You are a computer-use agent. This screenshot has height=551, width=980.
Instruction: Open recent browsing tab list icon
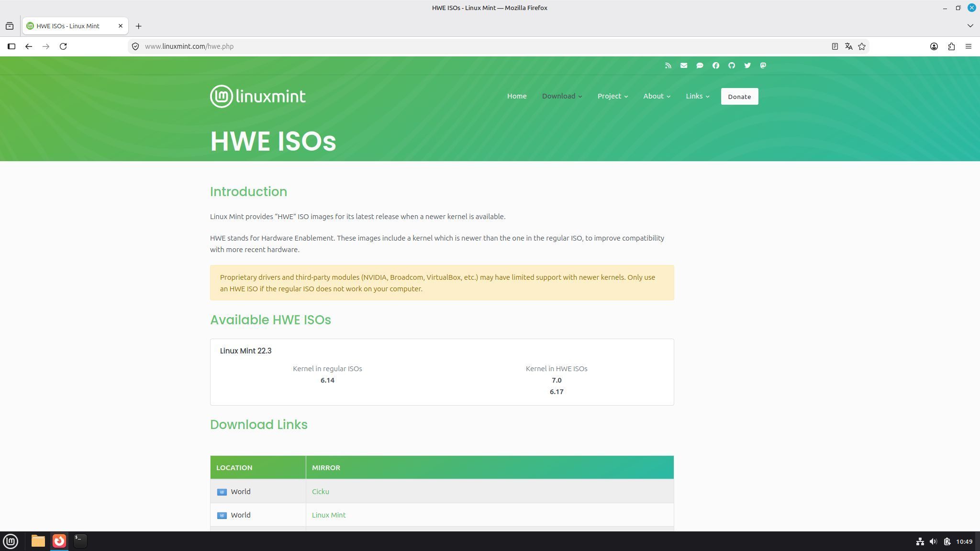click(10, 26)
